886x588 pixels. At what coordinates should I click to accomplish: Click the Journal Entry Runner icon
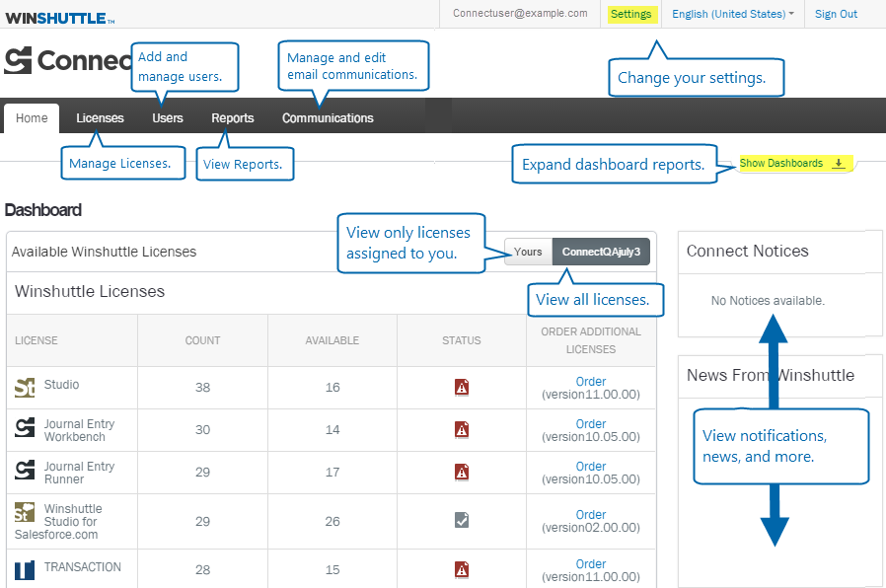click(25, 471)
